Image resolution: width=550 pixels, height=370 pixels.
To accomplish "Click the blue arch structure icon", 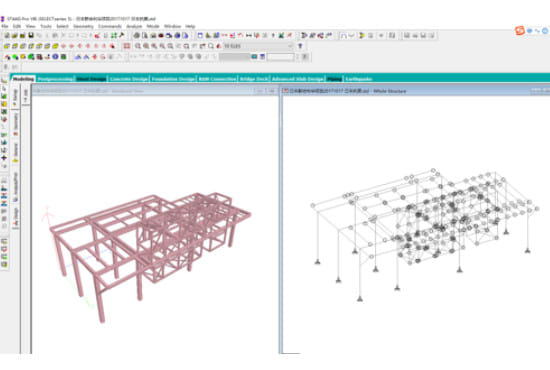I will pyautogui.click(x=343, y=35).
